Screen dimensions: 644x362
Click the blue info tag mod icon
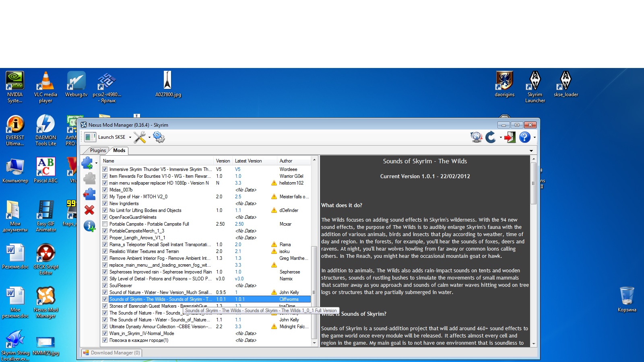89,226
